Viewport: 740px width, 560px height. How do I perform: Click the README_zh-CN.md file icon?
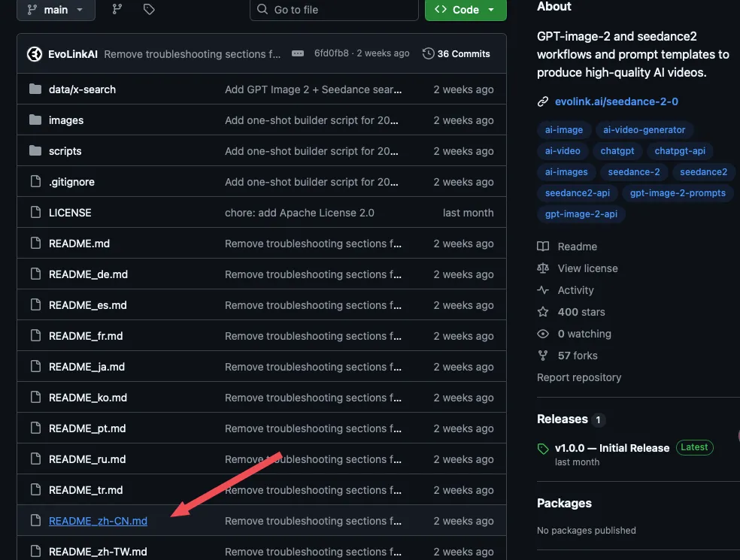(x=35, y=520)
